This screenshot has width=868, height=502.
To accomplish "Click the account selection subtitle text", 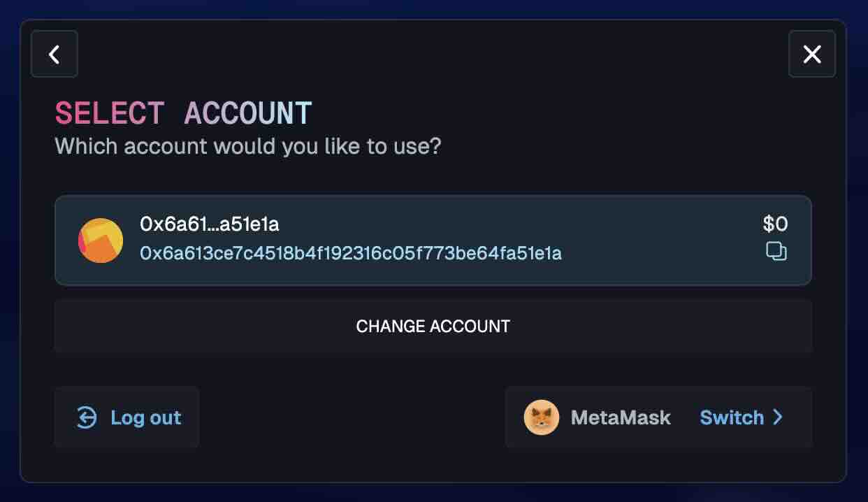I will tap(249, 146).
